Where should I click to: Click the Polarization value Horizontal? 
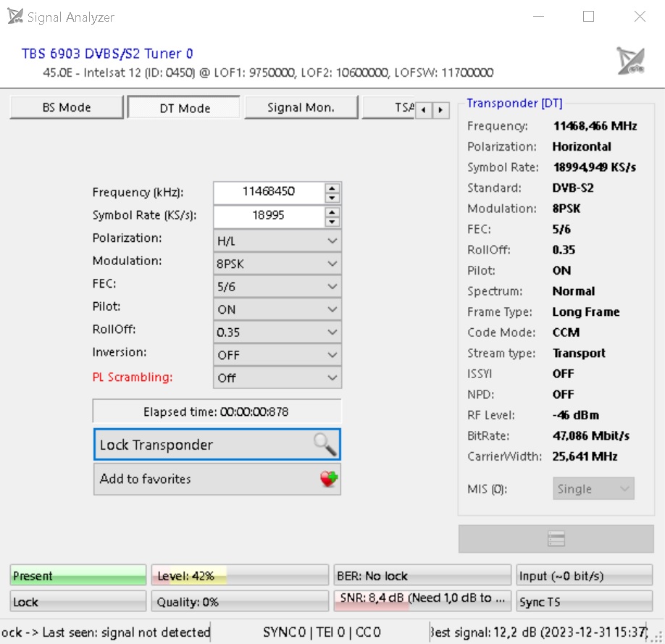coord(582,146)
